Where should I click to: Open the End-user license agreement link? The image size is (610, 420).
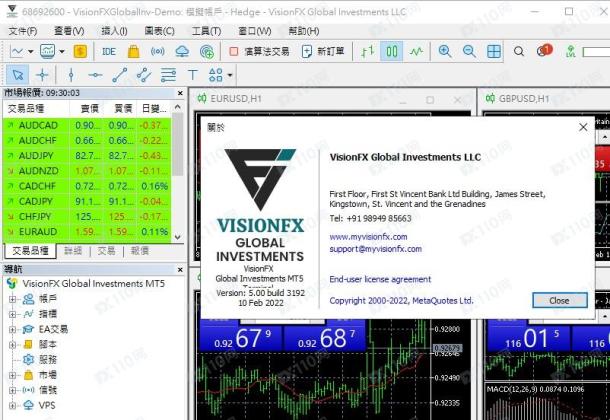pyautogui.click(x=380, y=279)
